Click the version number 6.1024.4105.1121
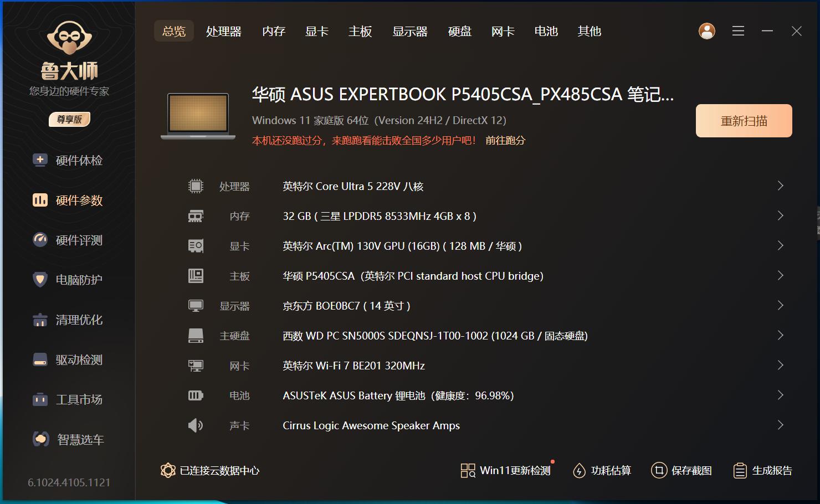 69,483
